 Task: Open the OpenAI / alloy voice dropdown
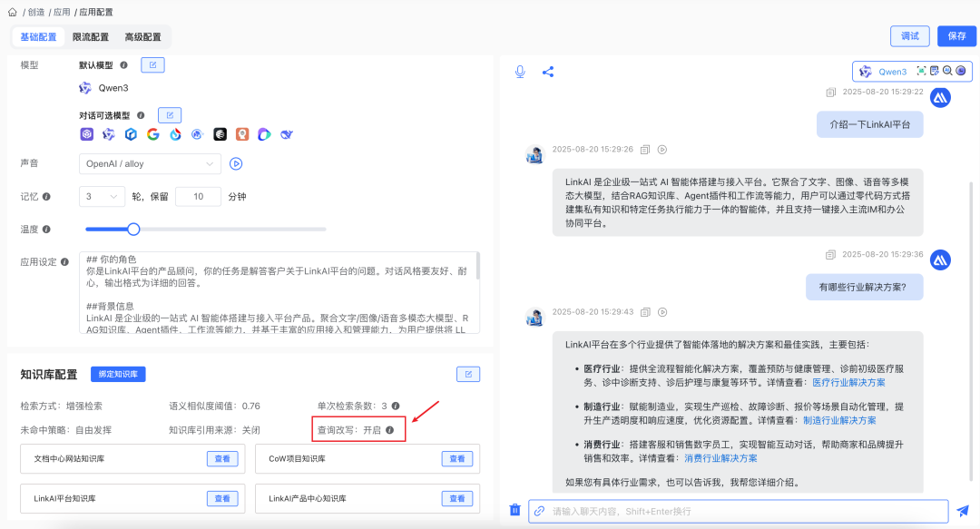point(149,163)
